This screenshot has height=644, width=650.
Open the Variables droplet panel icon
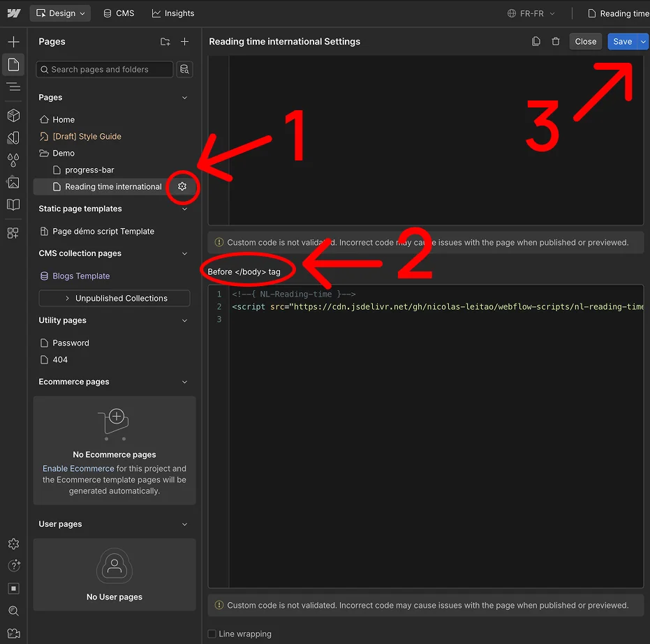click(13, 160)
